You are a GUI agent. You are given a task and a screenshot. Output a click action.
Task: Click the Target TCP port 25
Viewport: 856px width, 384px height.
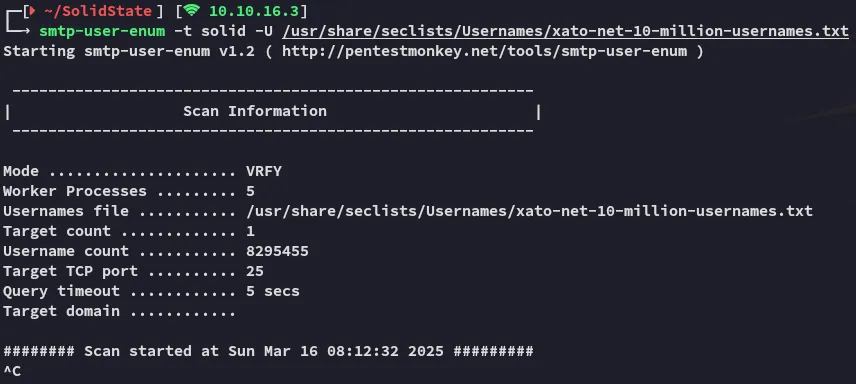(255, 271)
